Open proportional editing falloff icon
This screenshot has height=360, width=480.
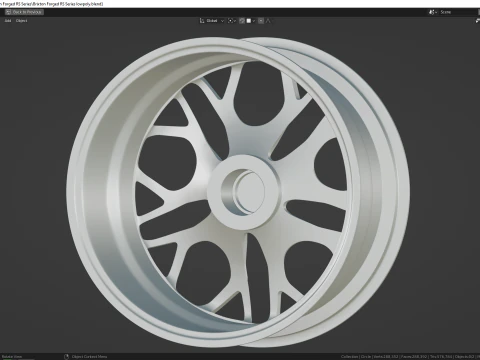(x=268, y=21)
